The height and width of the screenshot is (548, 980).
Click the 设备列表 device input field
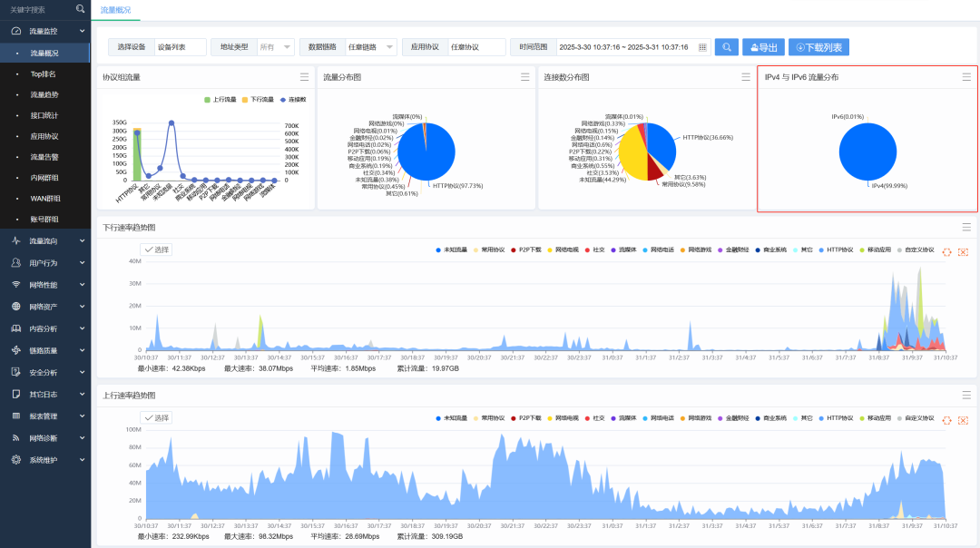pos(180,47)
